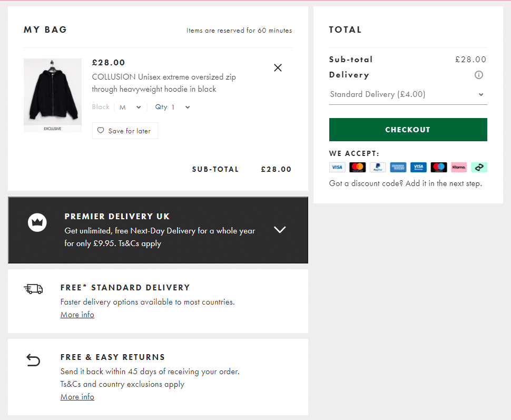511x420 pixels.
Task: Open More info under Free & Easy Returns
Action: 77,397
